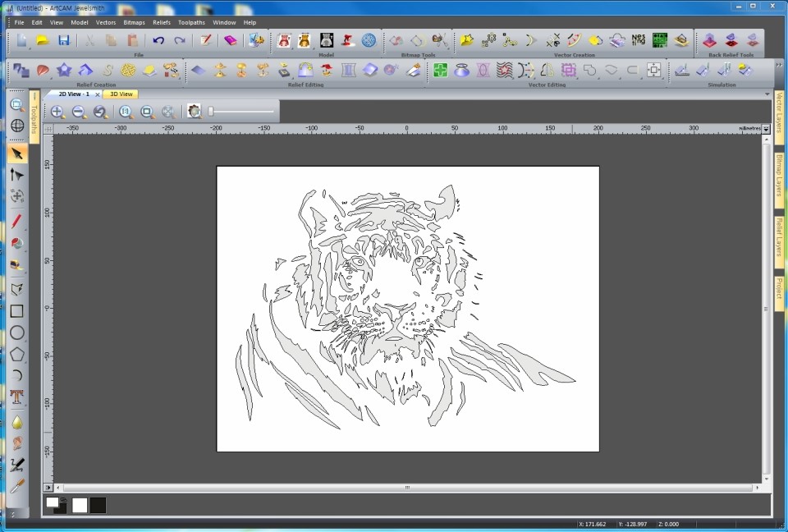
Task: Zoom out of the 2D view
Action: 79,112
